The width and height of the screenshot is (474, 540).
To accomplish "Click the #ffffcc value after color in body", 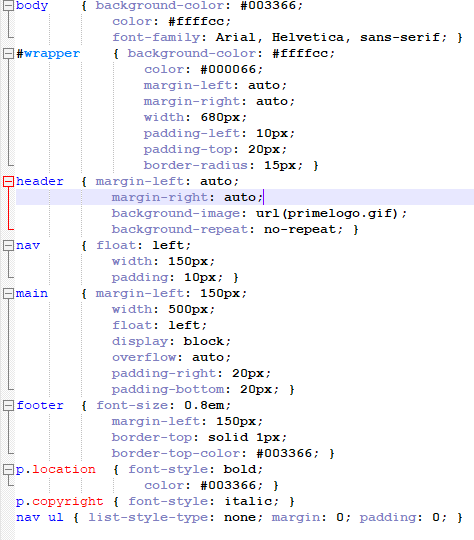I will (196, 22).
